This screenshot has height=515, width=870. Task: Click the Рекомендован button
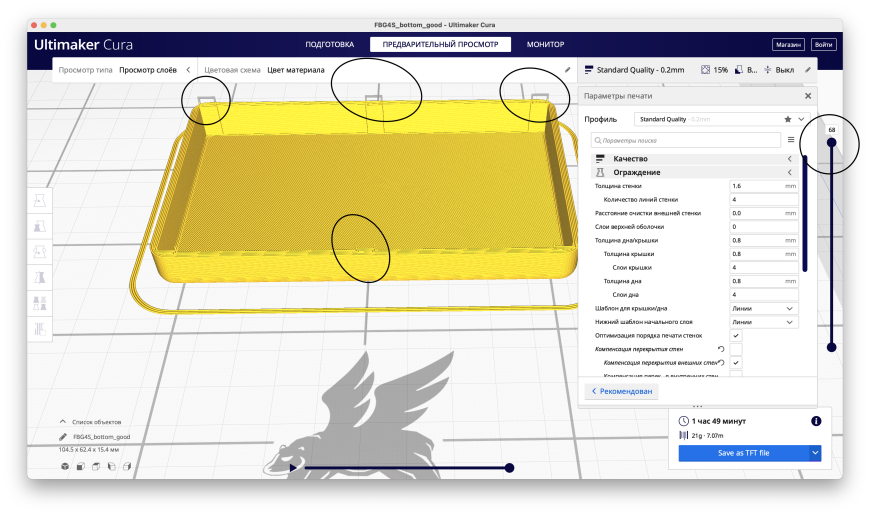pos(621,391)
